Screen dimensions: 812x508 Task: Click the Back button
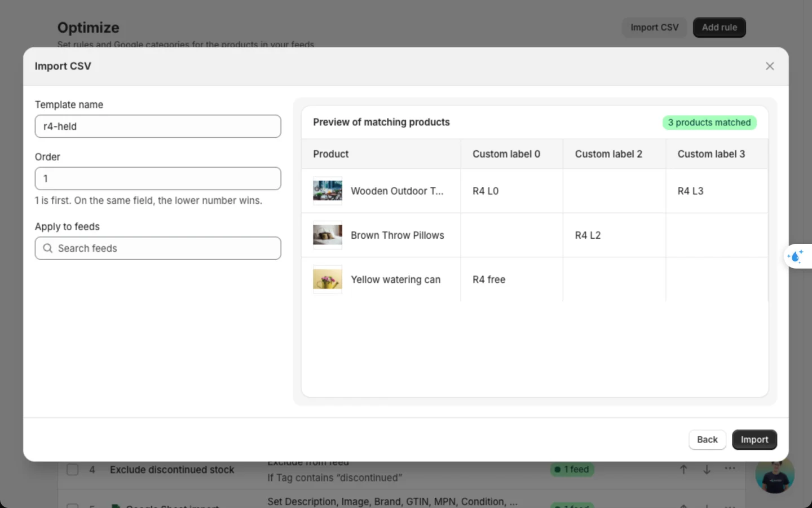(707, 440)
